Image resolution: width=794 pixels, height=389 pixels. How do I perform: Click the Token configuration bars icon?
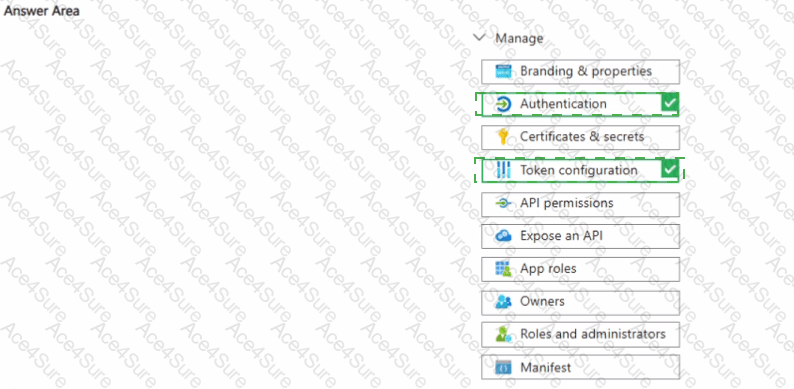pos(503,170)
